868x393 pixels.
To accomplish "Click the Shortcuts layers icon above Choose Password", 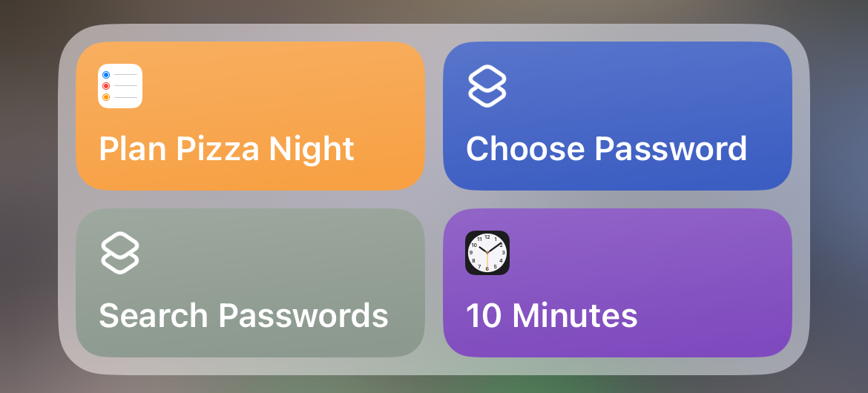I will pyautogui.click(x=487, y=86).
